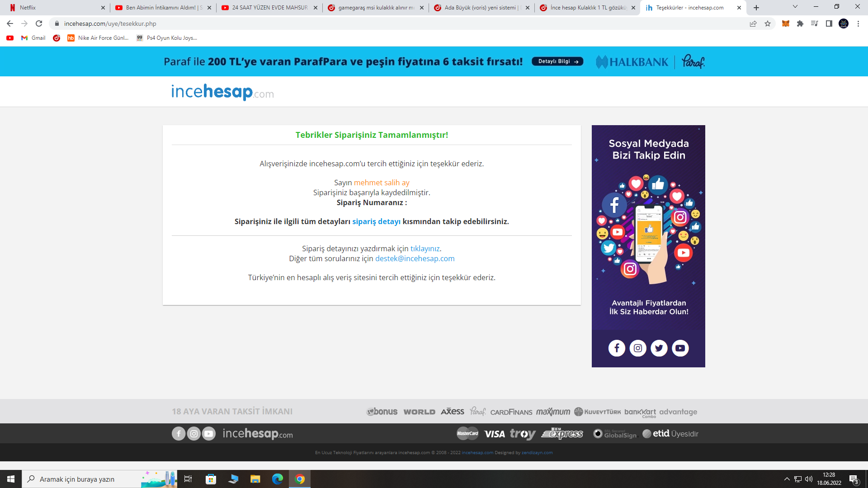Click the Facebook icon in sidebar banner

pyautogui.click(x=617, y=348)
